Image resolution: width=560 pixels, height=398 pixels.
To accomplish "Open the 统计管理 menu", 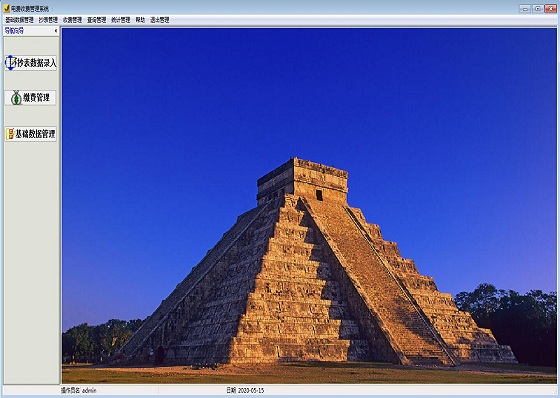I will (x=121, y=20).
